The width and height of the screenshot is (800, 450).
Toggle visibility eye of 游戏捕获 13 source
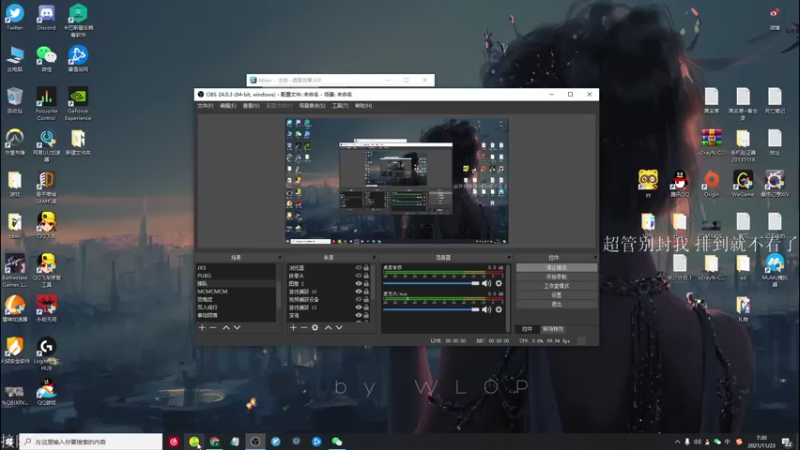(359, 307)
